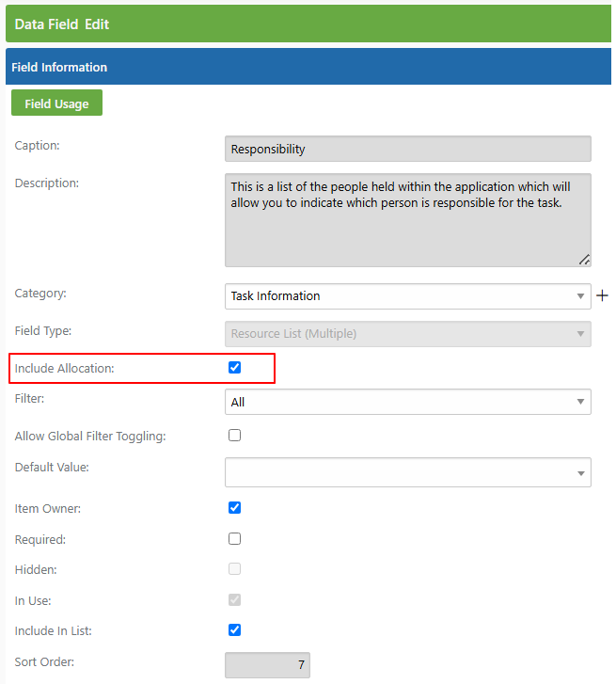The width and height of the screenshot is (616, 684).
Task: Uncheck the Include In List checkbox
Action: point(234,630)
